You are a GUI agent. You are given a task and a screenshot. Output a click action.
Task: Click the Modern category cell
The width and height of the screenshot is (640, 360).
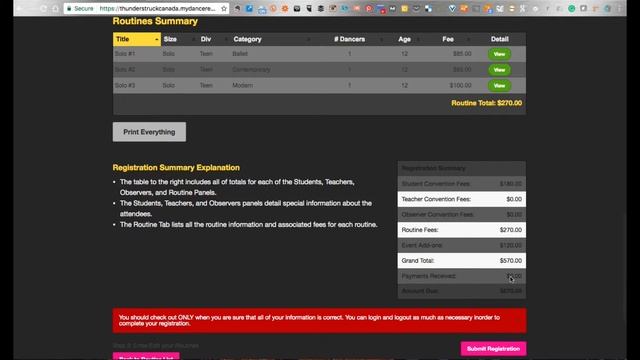tap(242, 86)
